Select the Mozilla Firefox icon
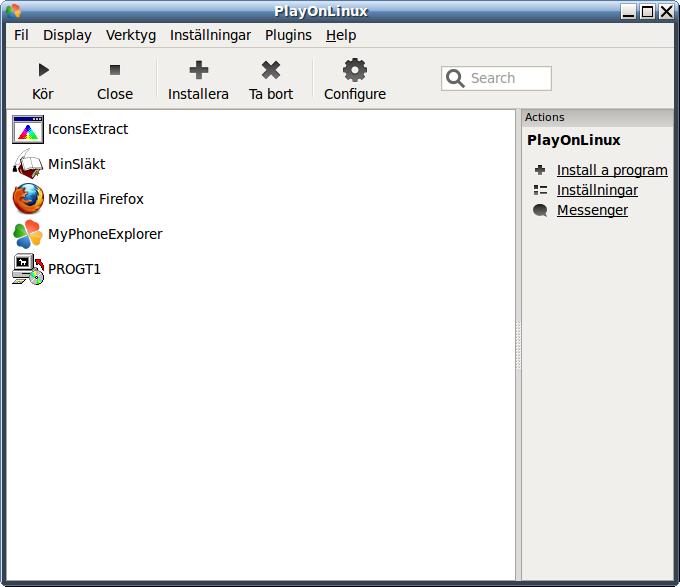Screen dimensions: 680x587 tap(28, 199)
